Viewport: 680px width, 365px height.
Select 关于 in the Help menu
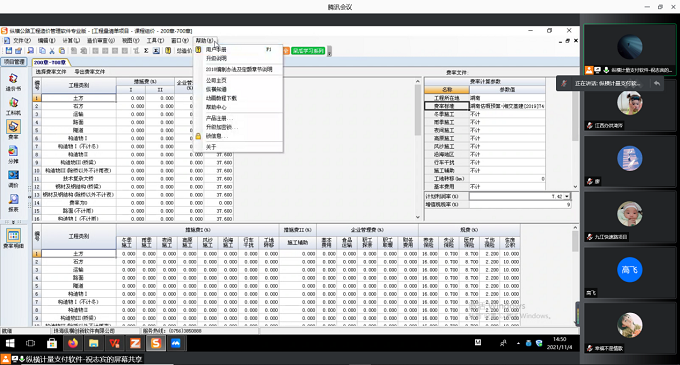click(x=238, y=147)
